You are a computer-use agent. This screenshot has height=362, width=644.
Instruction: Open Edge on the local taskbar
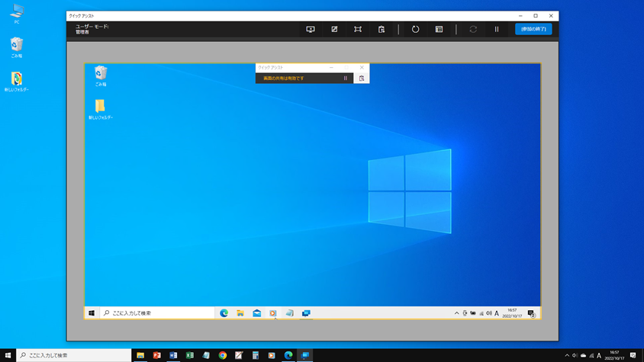tap(288, 355)
